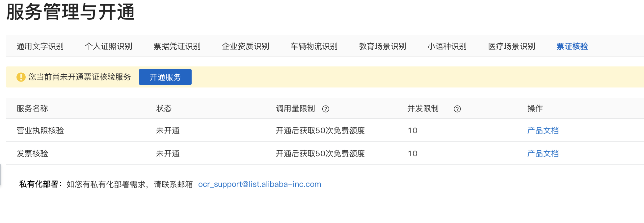This screenshot has width=644, height=223.
Task: Click the ocr_support email address link
Action: [x=259, y=184]
